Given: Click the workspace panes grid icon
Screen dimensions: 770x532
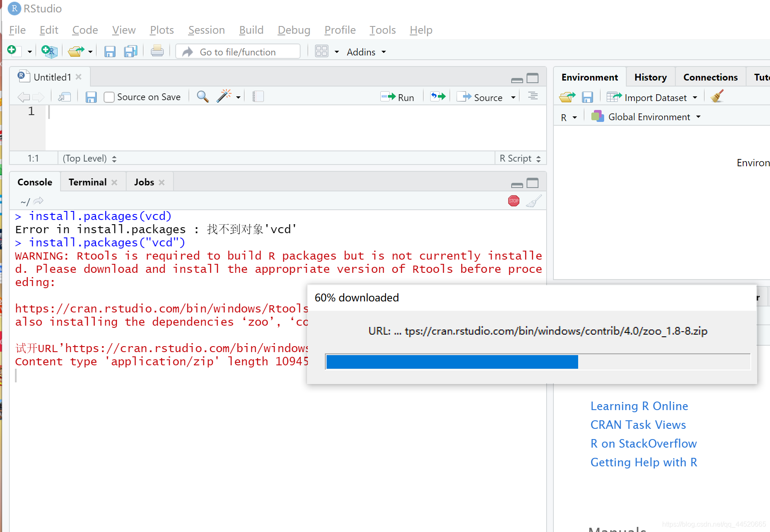Looking at the screenshot, I should coord(321,52).
